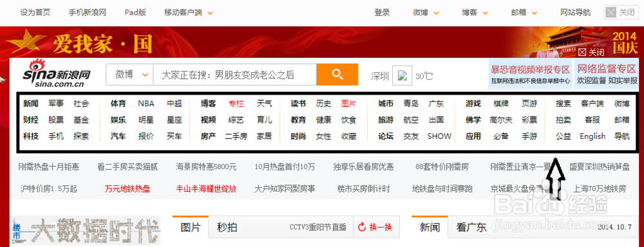Screen dimensions: 644x247
Task: Open the 微博 top menu dropdown
Action: point(426,12)
